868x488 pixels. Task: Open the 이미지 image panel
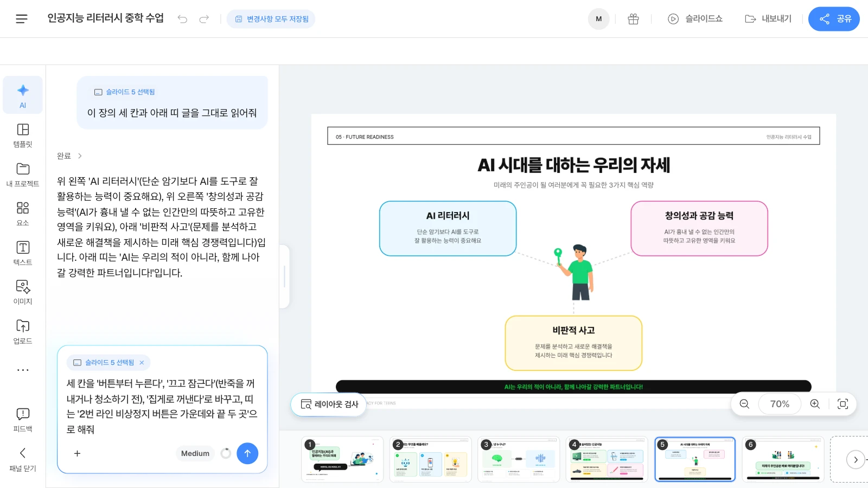pyautogui.click(x=23, y=293)
